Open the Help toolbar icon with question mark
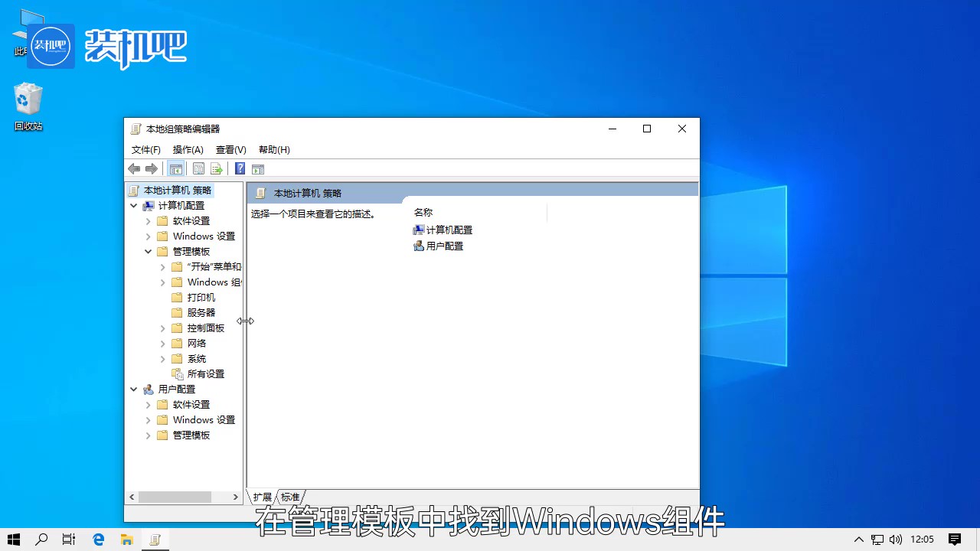Image resolution: width=980 pixels, height=551 pixels. pos(240,168)
